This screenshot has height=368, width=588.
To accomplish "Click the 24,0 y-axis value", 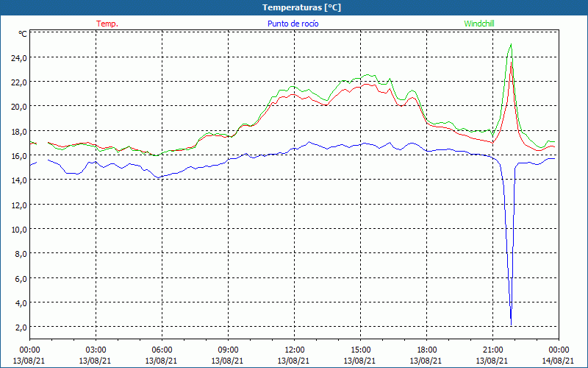I will tap(19, 57).
